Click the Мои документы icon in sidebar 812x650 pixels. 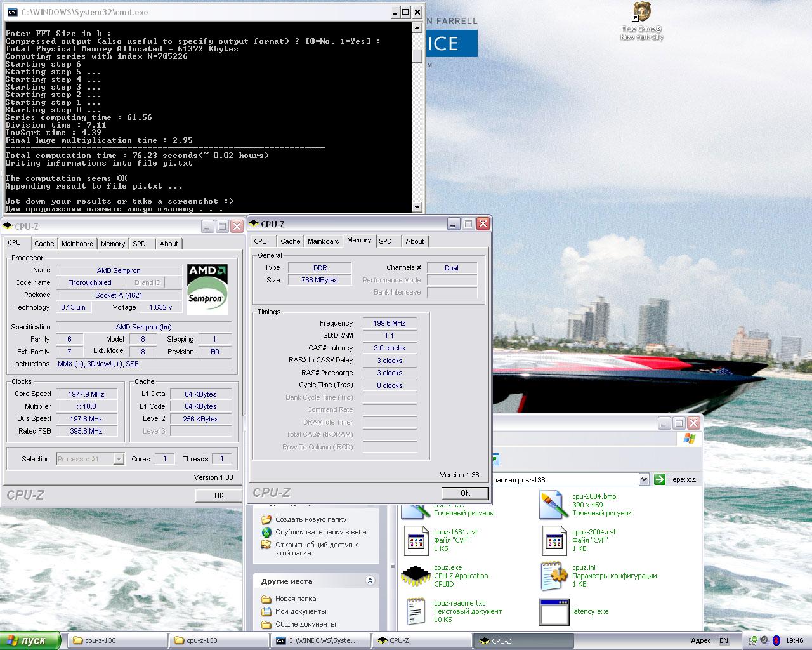(x=266, y=611)
